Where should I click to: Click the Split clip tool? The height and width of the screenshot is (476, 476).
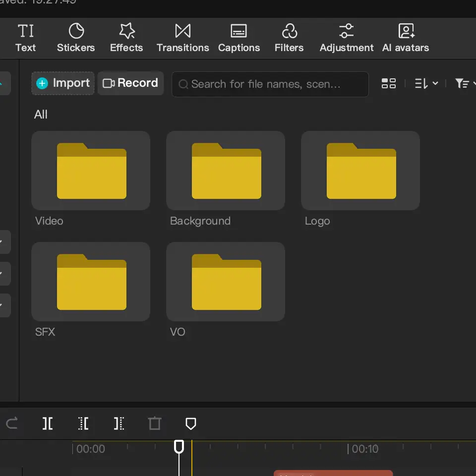pyautogui.click(x=48, y=423)
